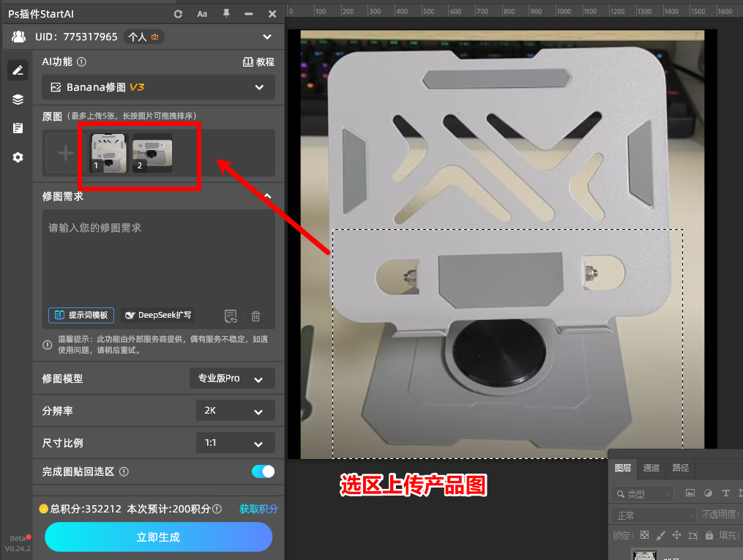Click the 不透明度 opacity label
Viewport: 743px width, 560px height.
(720, 514)
